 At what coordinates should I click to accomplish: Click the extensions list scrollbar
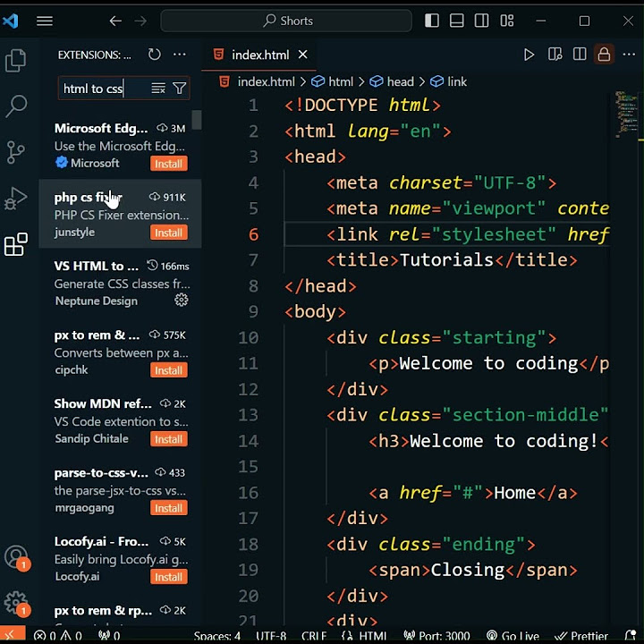pyautogui.click(x=197, y=120)
